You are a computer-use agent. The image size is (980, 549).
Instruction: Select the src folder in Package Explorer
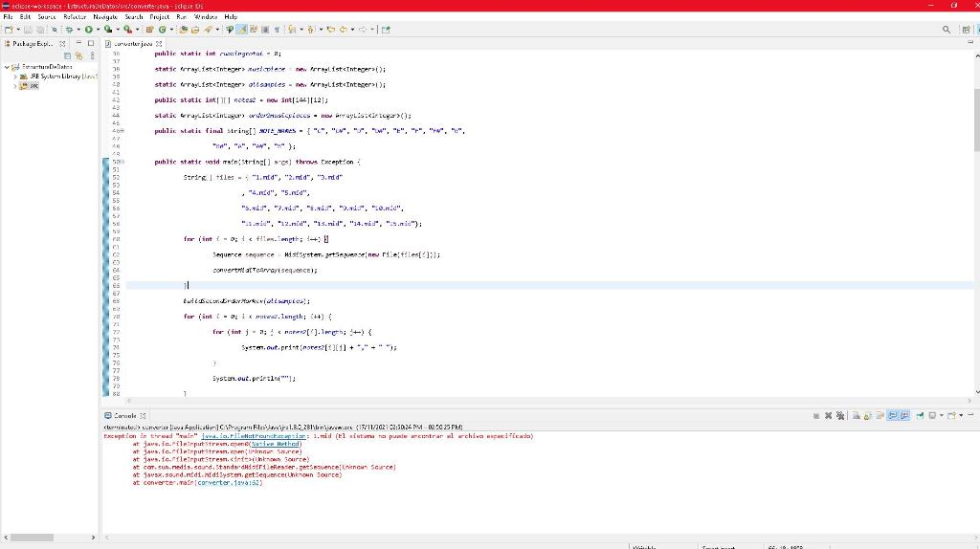pyautogui.click(x=33, y=85)
